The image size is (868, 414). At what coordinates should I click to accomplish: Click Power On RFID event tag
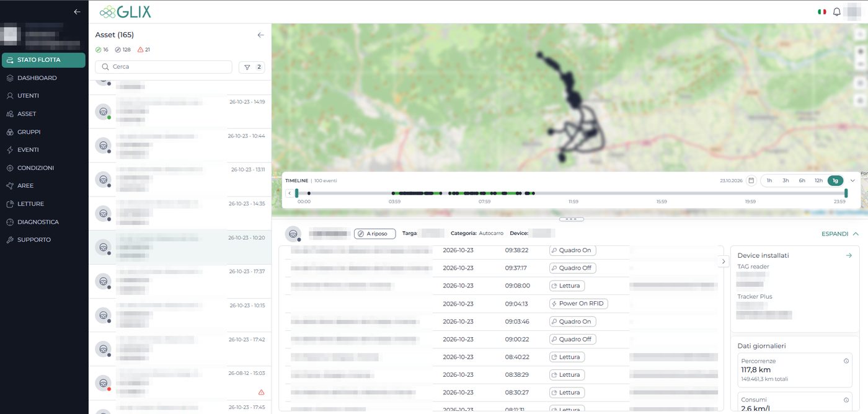578,304
